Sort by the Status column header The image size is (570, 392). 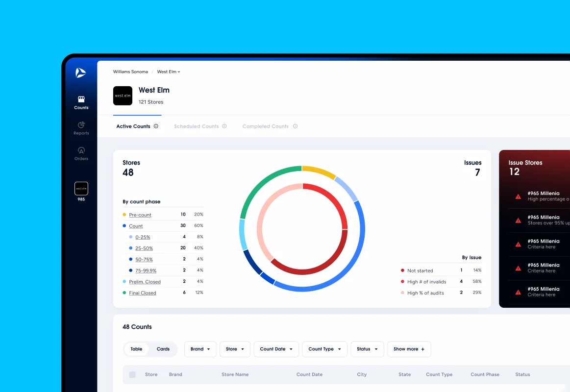(522, 374)
